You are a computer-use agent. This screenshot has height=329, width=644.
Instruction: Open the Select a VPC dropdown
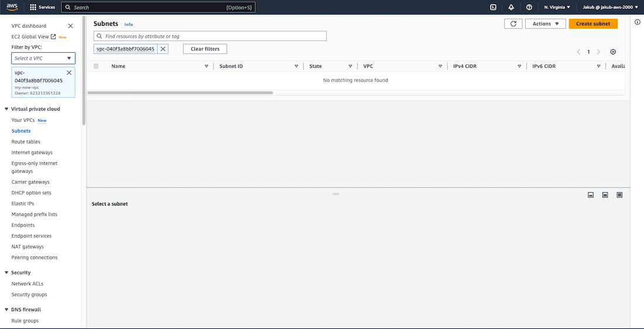(x=43, y=58)
